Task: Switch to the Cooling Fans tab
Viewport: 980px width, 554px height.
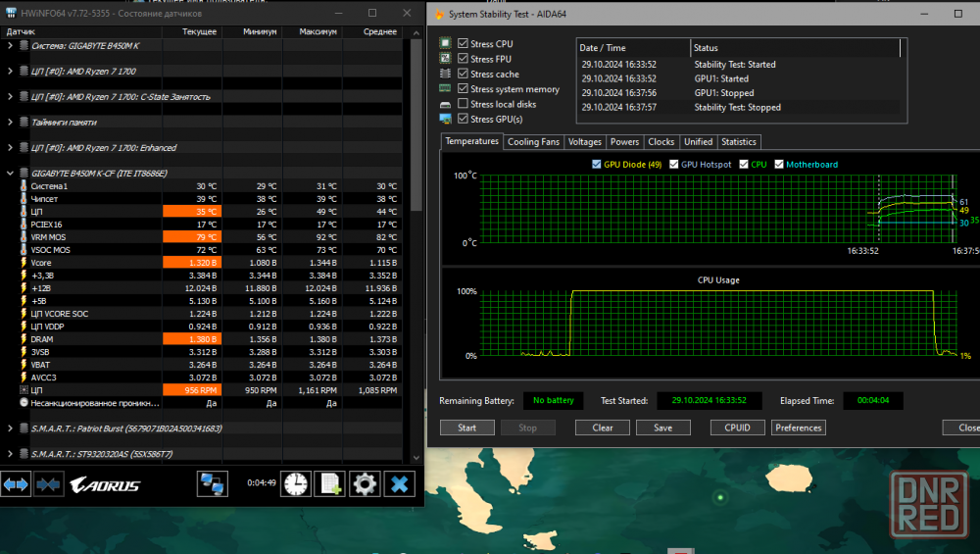Action: tap(533, 142)
